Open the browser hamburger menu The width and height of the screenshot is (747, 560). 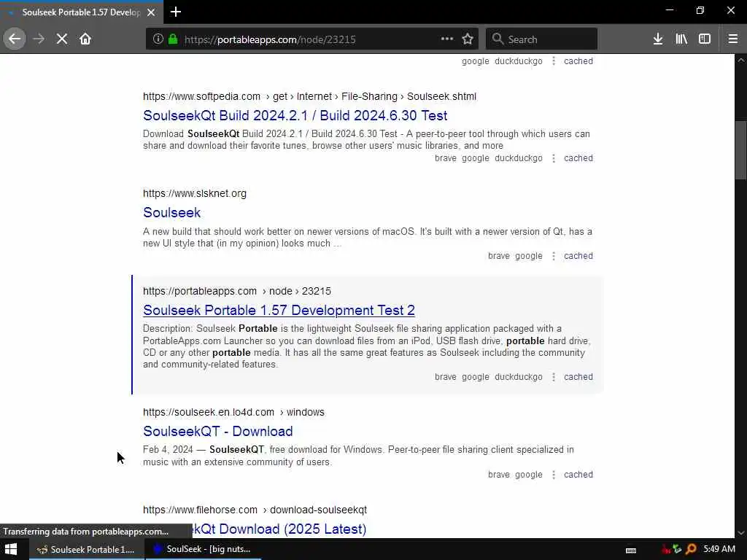733,39
